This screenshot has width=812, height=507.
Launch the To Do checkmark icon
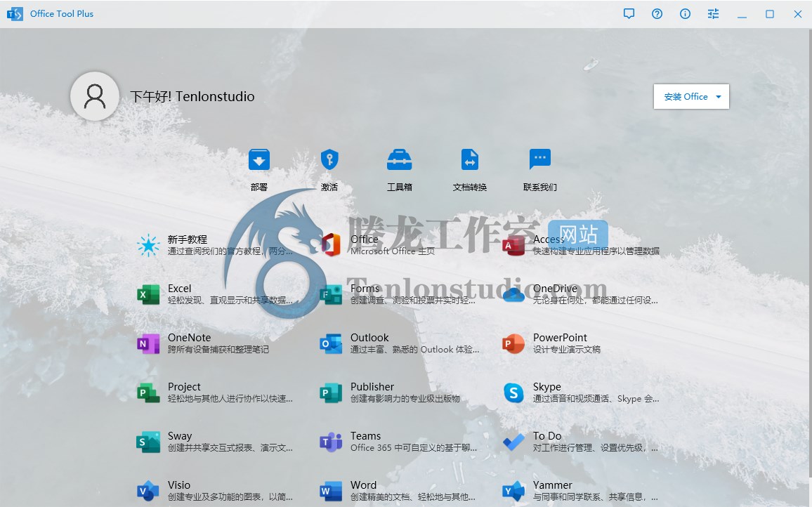513,442
